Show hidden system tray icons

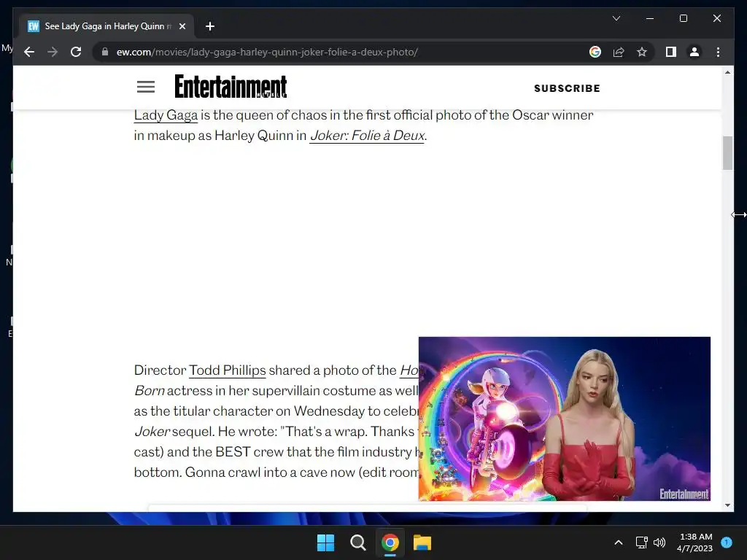point(619,542)
